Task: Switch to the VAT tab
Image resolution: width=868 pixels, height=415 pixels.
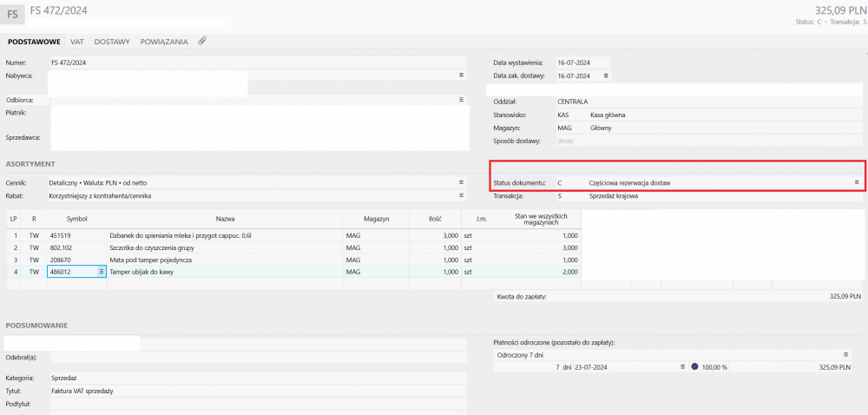Action: [x=76, y=42]
